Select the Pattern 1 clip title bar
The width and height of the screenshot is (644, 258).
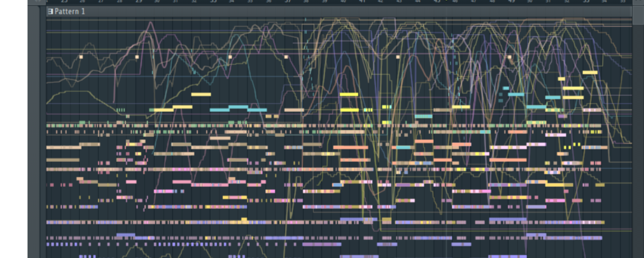click(x=339, y=12)
